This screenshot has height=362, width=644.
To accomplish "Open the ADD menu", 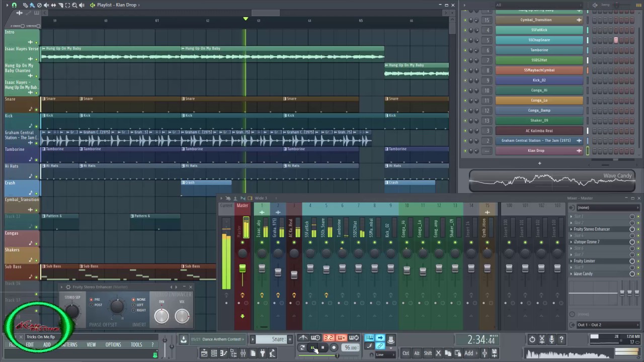I will (47, 345).
